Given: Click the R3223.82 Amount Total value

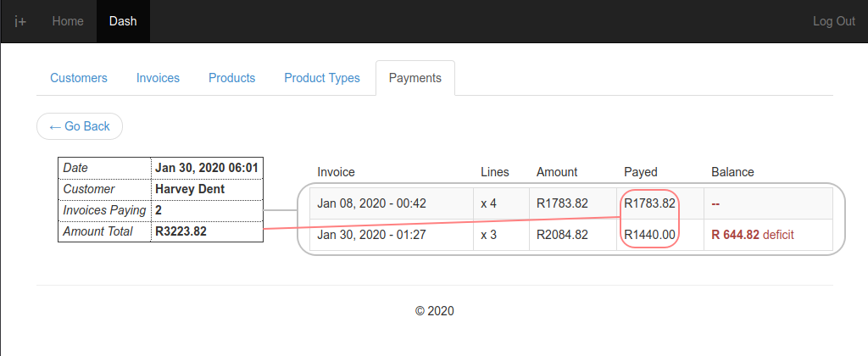Looking at the screenshot, I should pyautogui.click(x=181, y=231).
